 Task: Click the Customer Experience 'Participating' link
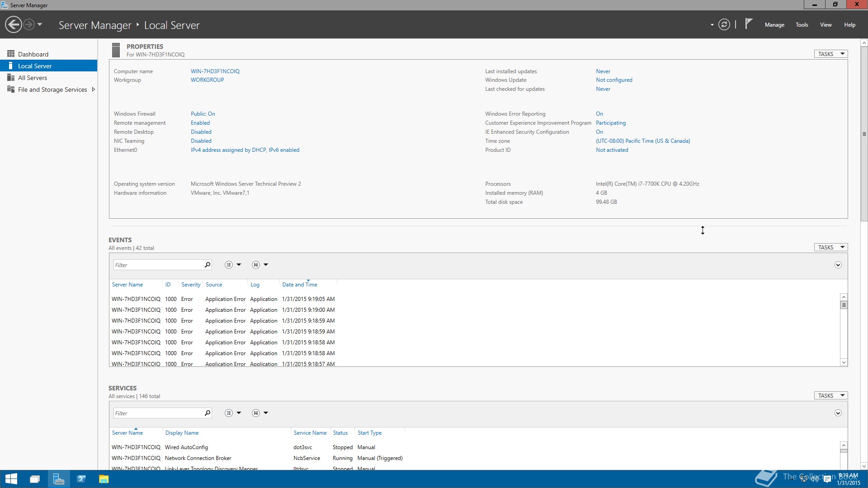click(x=611, y=122)
